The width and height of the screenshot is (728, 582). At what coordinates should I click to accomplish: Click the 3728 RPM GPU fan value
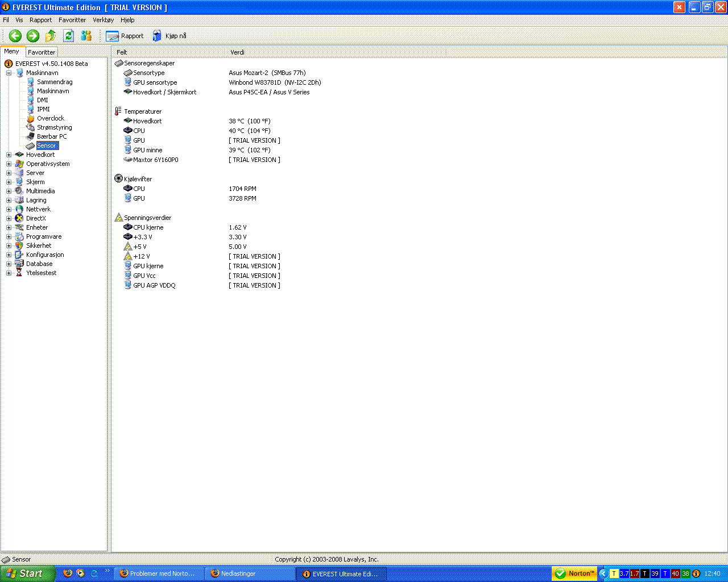(242, 198)
